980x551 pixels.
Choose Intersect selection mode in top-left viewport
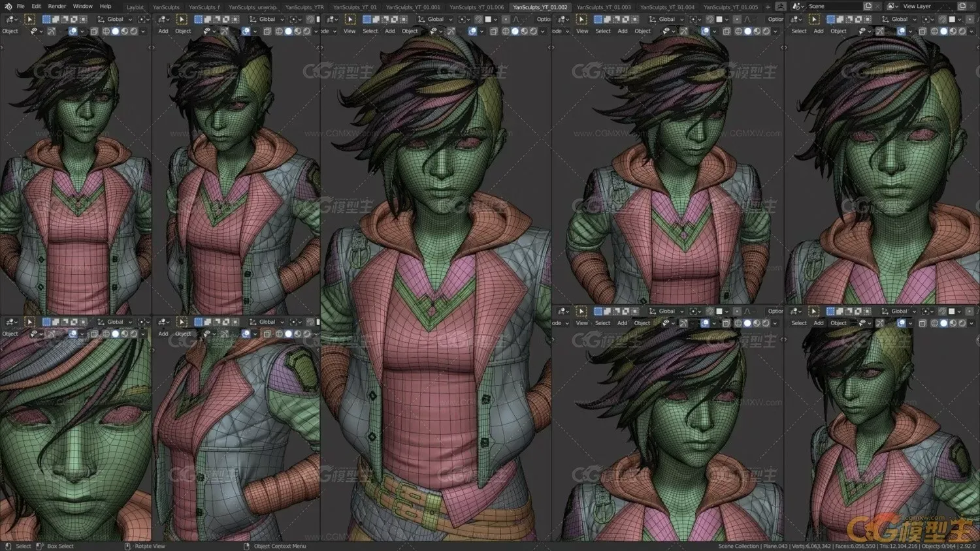[83, 20]
